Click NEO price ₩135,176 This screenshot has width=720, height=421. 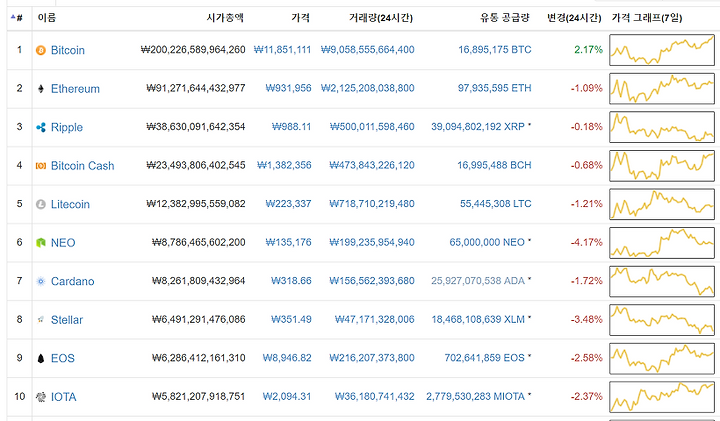point(288,242)
